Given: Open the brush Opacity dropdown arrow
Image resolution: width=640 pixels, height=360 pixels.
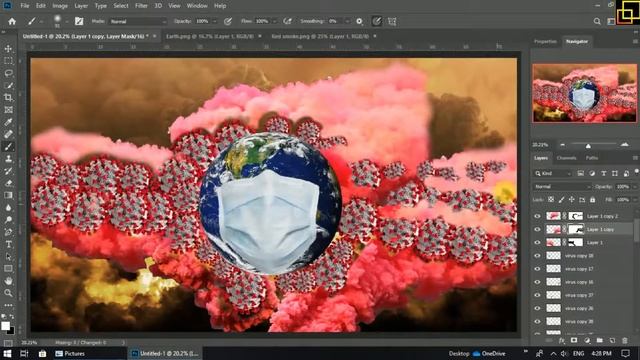Looking at the screenshot, I should tap(214, 21).
